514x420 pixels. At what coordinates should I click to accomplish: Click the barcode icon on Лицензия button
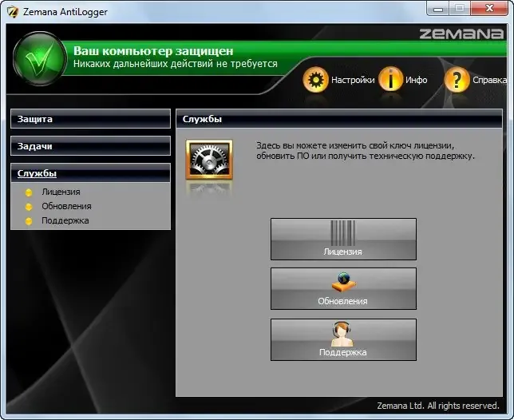pos(343,233)
